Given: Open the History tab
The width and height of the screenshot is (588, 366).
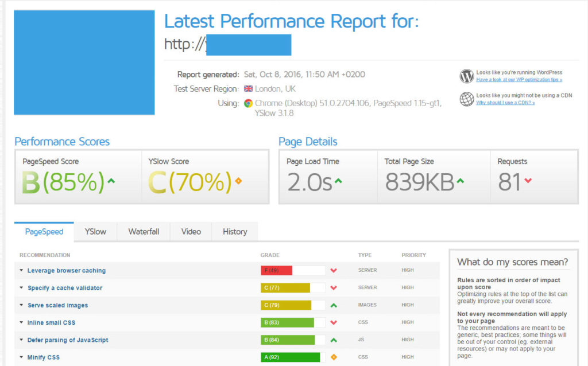Looking at the screenshot, I should point(235,232).
